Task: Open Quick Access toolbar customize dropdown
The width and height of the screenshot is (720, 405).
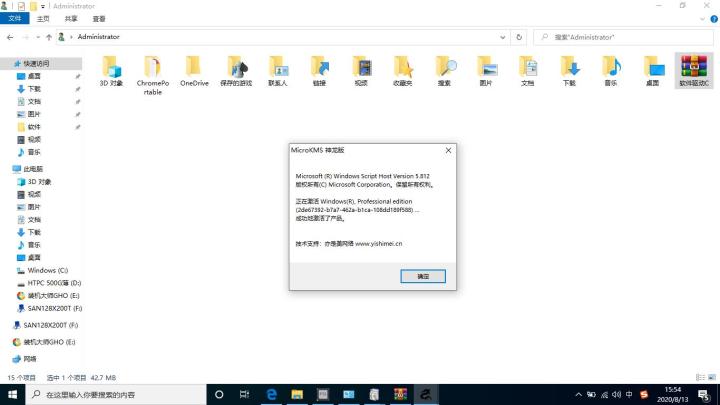Action: click(x=43, y=6)
